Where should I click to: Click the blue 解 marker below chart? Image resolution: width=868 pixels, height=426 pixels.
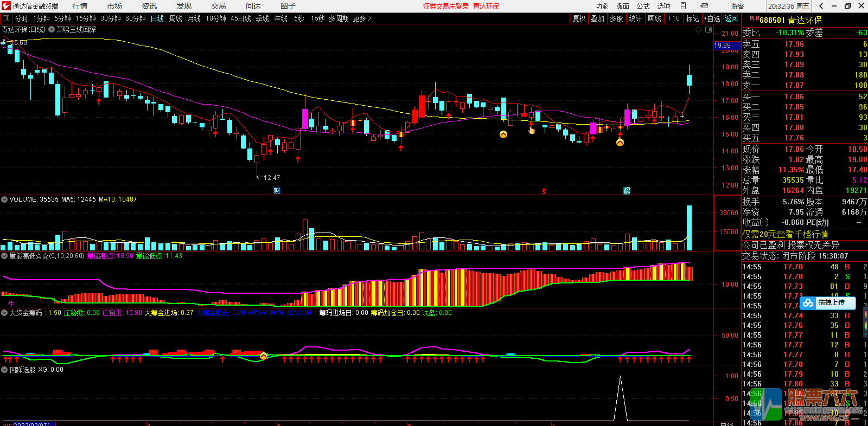[627, 191]
